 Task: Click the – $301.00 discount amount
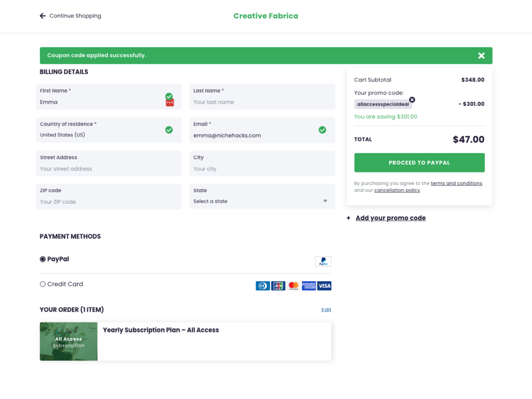(x=471, y=104)
